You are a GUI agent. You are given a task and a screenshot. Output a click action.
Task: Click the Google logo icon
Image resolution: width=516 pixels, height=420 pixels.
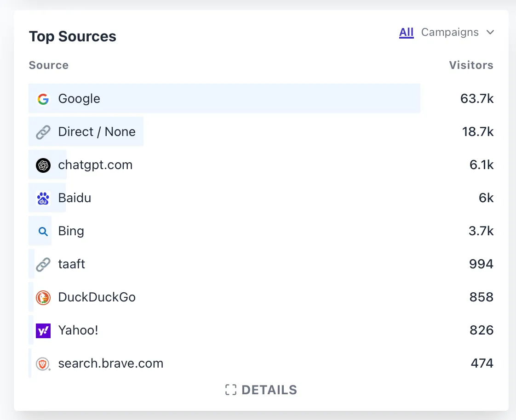coord(43,99)
